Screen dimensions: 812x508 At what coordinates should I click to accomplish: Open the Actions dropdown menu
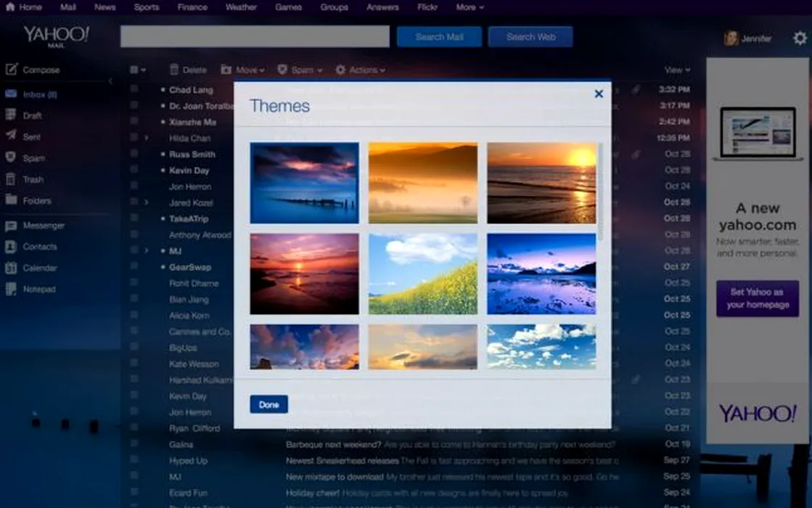pyautogui.click(x=360, y=70)
